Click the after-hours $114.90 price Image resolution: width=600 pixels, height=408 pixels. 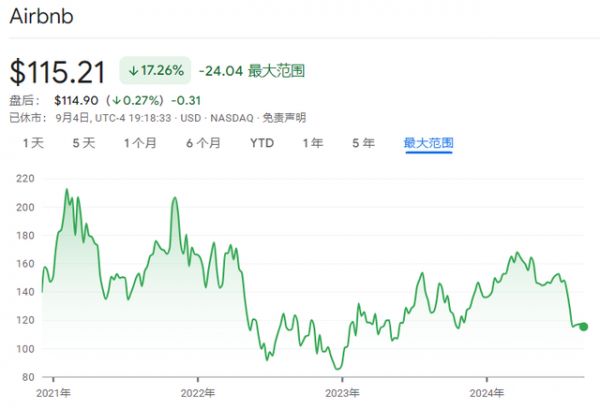click(x=74, y=99)
